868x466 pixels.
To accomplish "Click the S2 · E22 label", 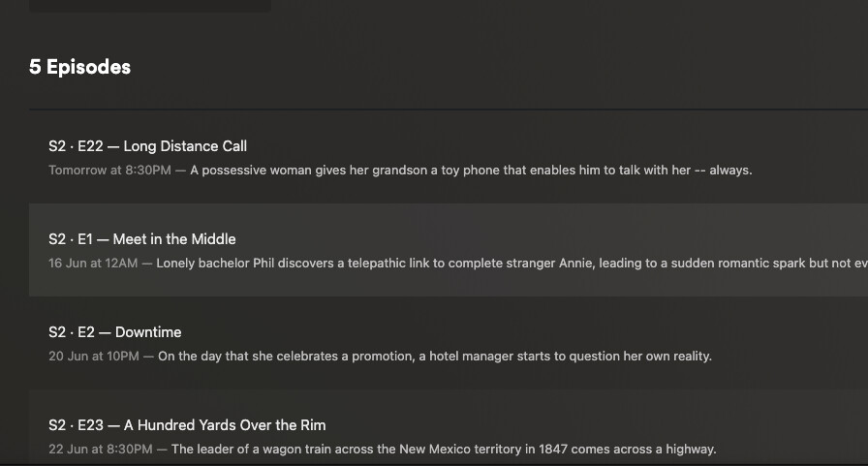I will coord(75,146).
